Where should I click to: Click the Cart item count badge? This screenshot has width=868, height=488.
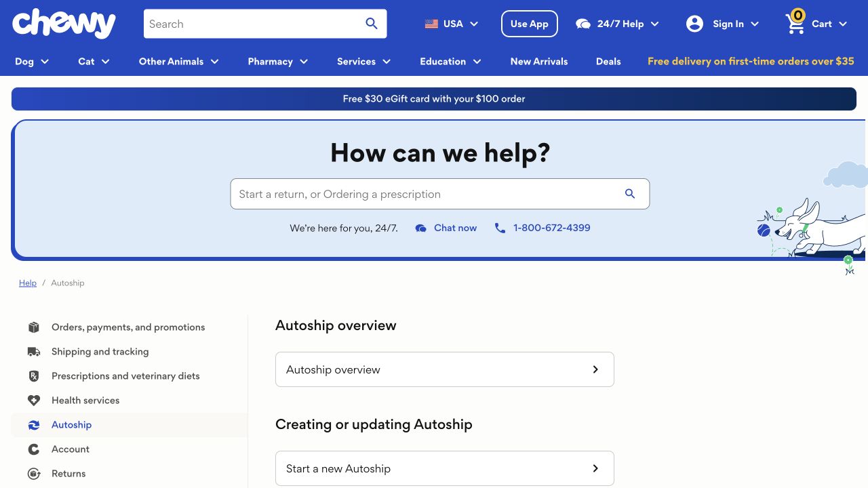click(798, 15)
